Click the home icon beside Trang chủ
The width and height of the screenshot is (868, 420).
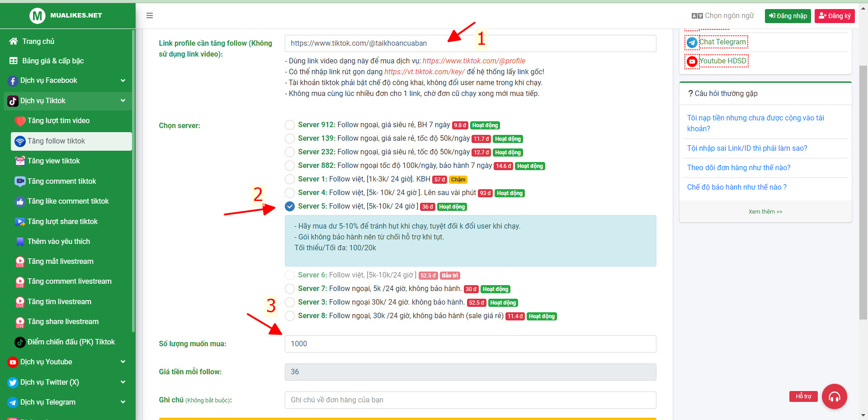(x=14, y=41)
